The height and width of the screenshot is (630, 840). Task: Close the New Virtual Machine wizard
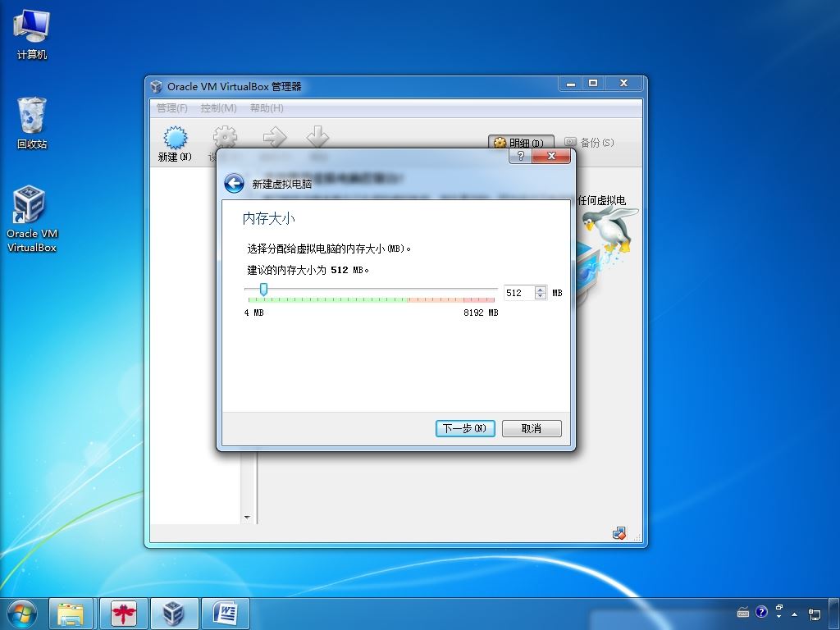pyautogui.click(x=551, y=156)
